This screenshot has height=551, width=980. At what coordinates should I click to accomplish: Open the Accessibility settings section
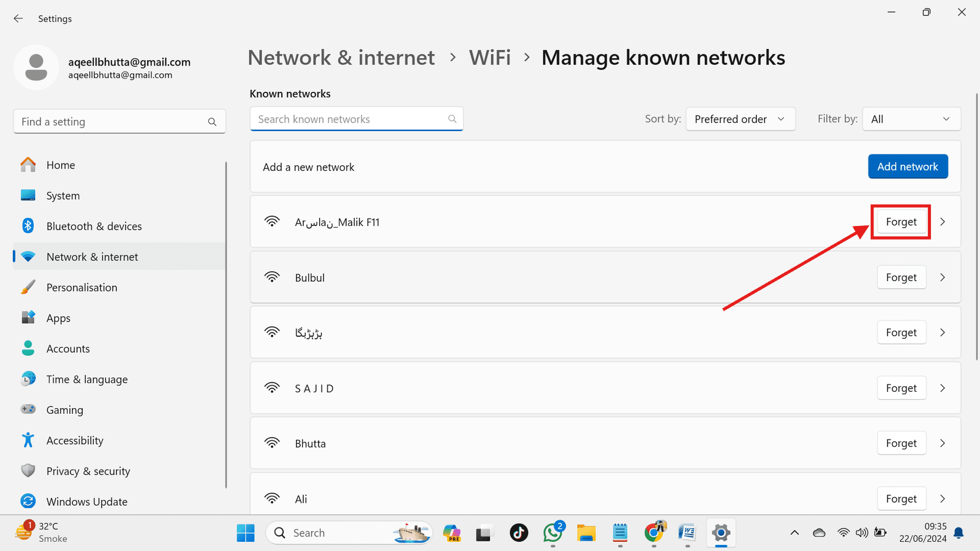pos(75,440)
